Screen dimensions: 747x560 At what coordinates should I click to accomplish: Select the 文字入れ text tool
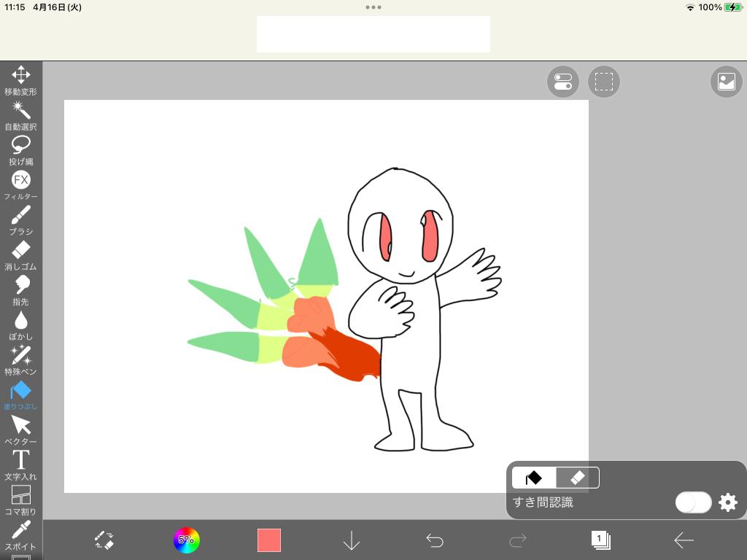(20, 464)
